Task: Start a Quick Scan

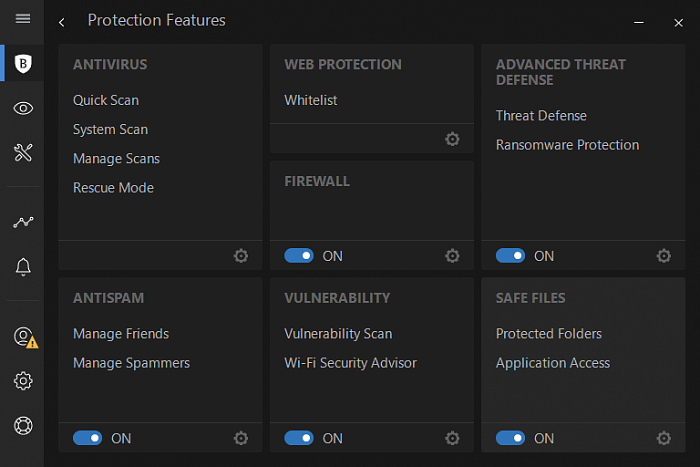Action: tap(106, 100)
